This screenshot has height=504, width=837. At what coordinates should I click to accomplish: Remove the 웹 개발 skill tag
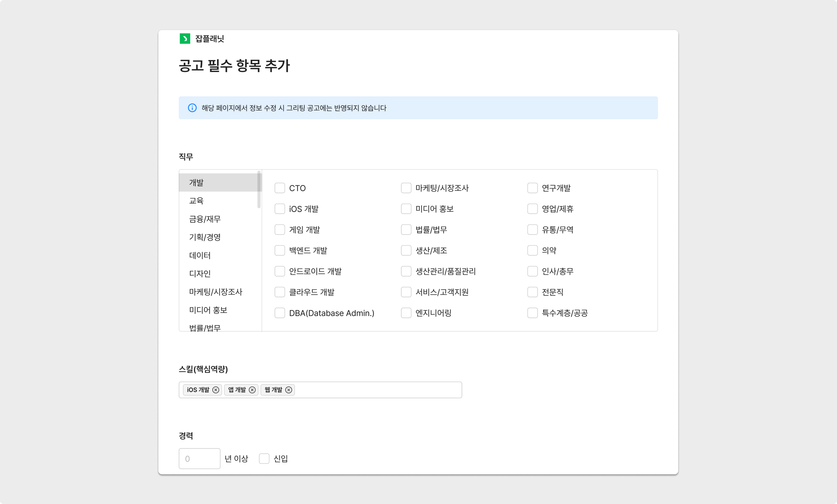[x=289, y=390]
